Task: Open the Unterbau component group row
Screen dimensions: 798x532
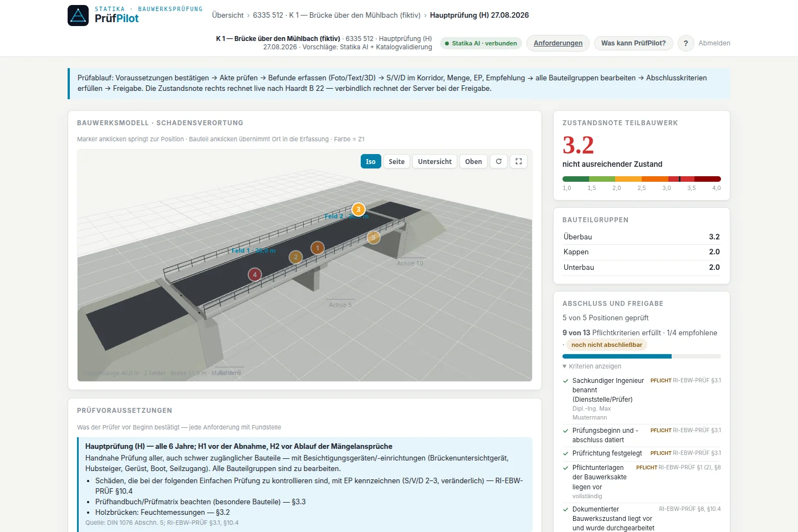Action: point(642,267)
